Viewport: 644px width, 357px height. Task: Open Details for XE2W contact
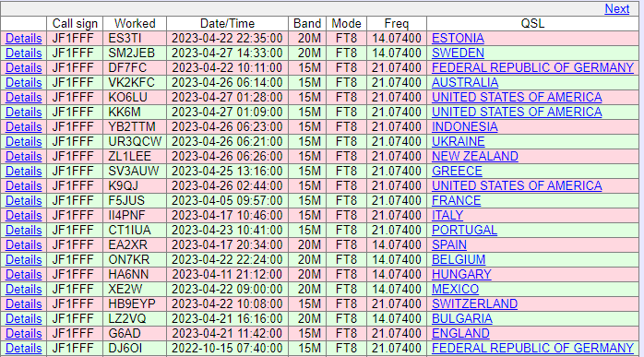click(23, 290)
